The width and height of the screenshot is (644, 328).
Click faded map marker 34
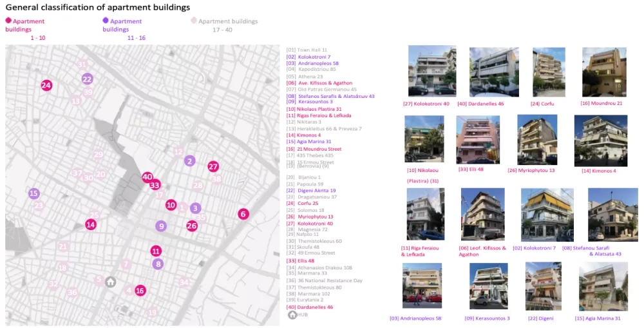click(x=184, y=282)
